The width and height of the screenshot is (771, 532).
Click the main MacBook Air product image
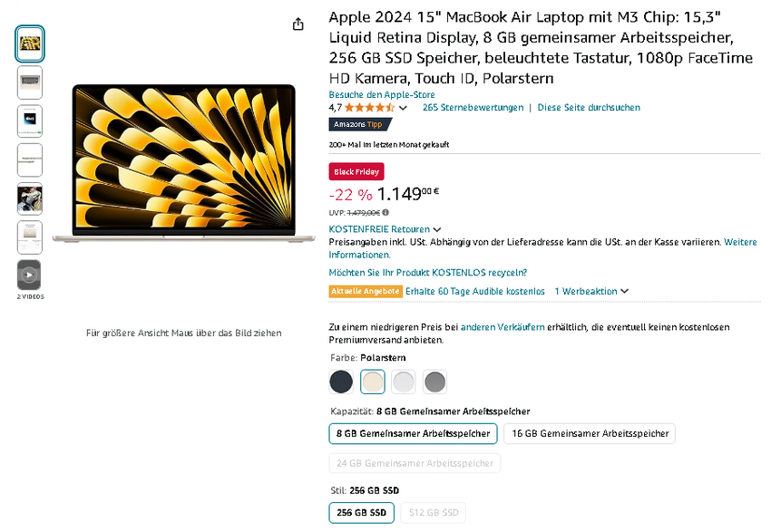click(x=183, y=163)
